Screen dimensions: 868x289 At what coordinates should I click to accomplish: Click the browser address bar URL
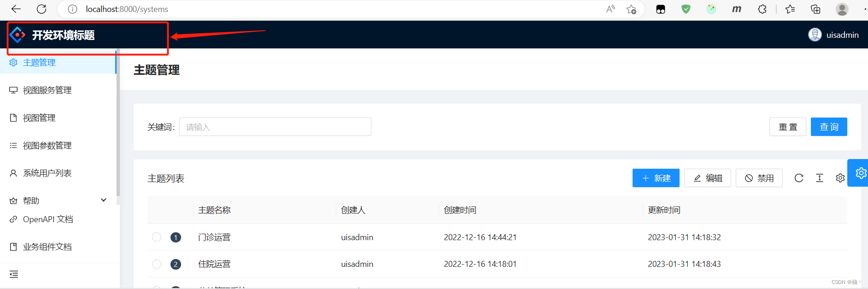point(127,9)
